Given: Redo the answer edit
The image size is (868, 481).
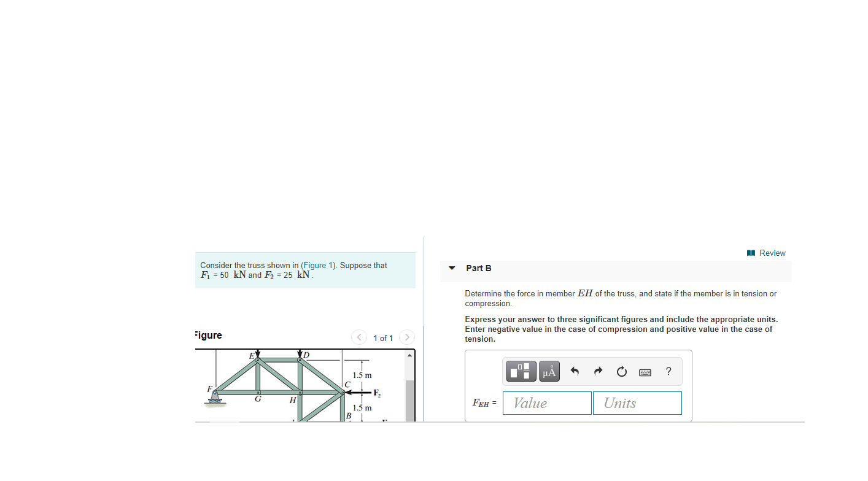Looking at the screenshot, I should 599,371.
